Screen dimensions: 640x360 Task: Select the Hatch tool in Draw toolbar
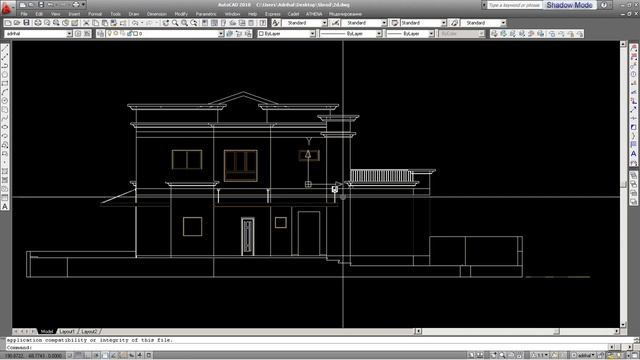click(5, 171)
